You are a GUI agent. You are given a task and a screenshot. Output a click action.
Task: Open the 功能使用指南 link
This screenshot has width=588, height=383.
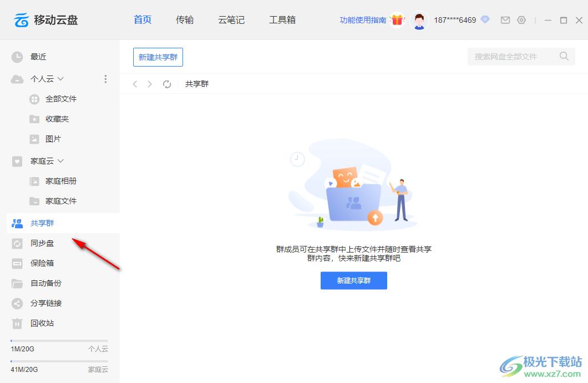363,20
